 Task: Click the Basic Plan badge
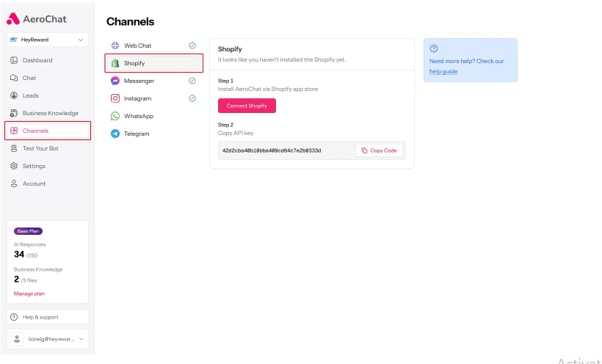click(x=28, y=231)
